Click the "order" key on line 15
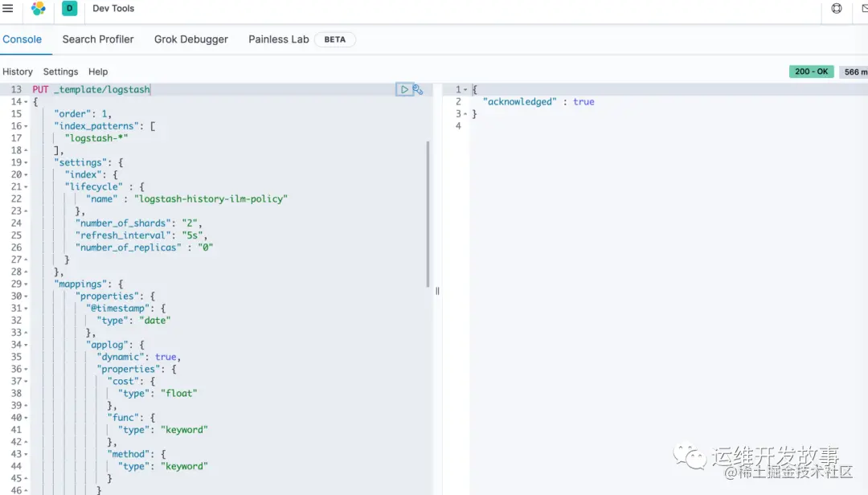 pyautogui.click(x=72, y=114)
